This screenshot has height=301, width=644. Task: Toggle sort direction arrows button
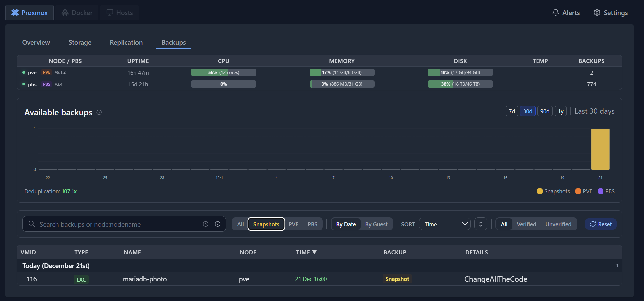pos(481,224)
